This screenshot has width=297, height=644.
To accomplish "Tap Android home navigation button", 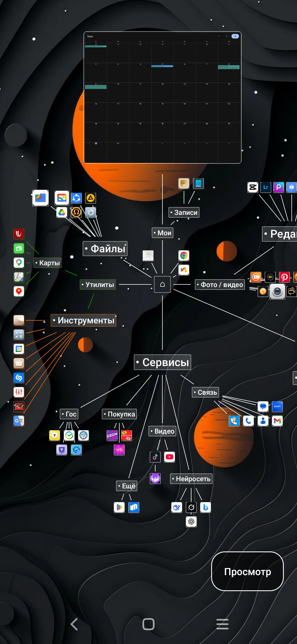I will tap(148, 624).
